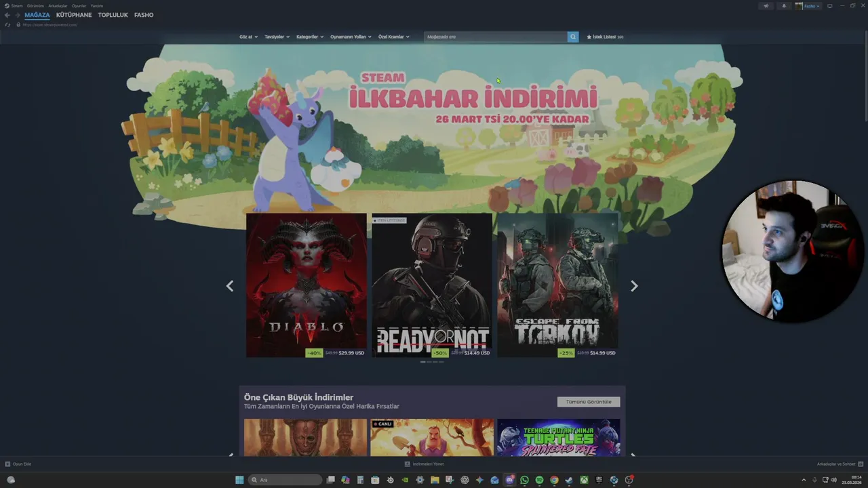Screen dimensions: 868x488
Task: Click the forward navigation arrow
Action: (18, 15)
